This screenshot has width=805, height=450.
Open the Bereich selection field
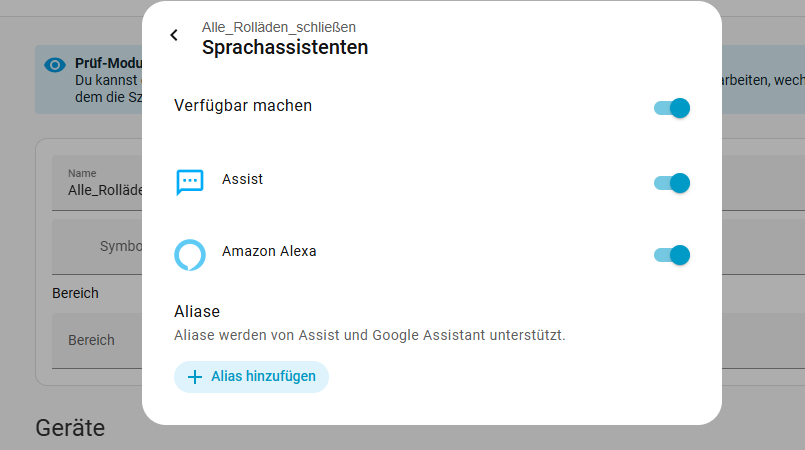(x=97, y=341)
